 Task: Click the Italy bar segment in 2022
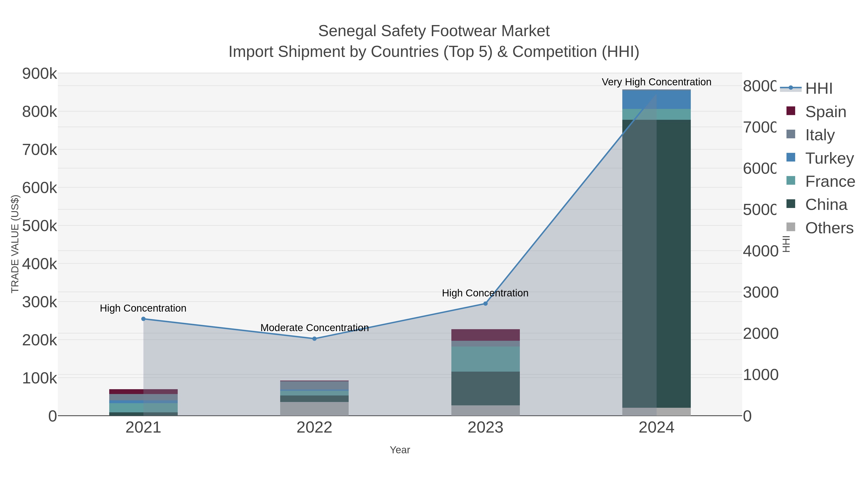coord(314,385)
